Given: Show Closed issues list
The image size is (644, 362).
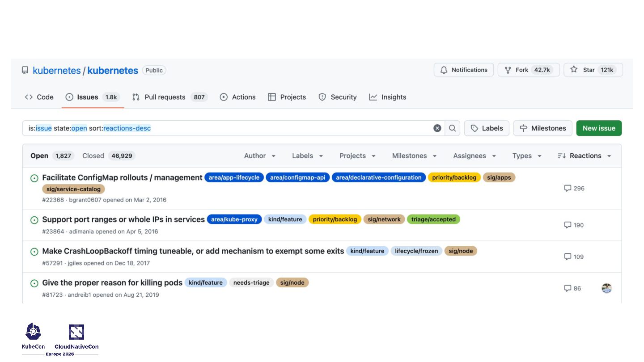Looking at the screenshot, I should [x=109, y=156].
